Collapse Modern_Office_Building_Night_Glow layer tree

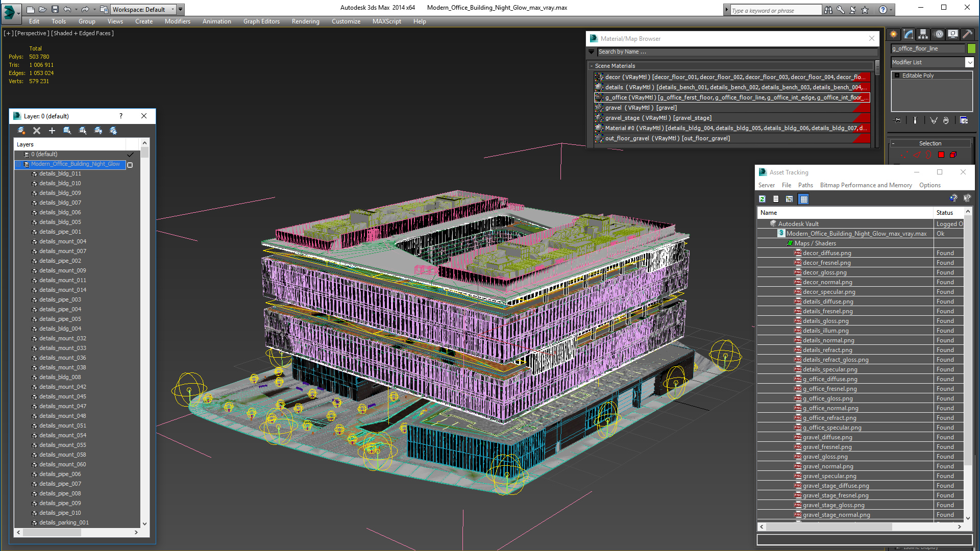(18, 164)
